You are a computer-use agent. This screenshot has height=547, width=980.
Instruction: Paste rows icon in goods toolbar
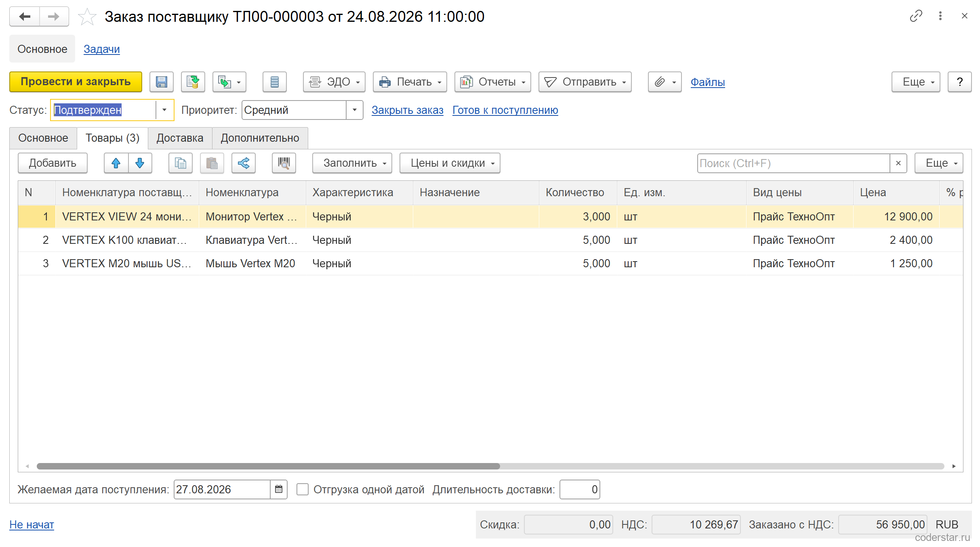click(x=212, y=163)
